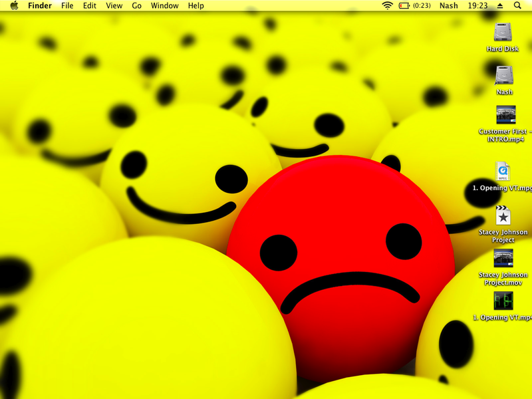Image resolution: width=532 pixels, height=399 pixels.
Task: Select Stacey Johnson Project.mov thumbnail
Action: point(503,258)
